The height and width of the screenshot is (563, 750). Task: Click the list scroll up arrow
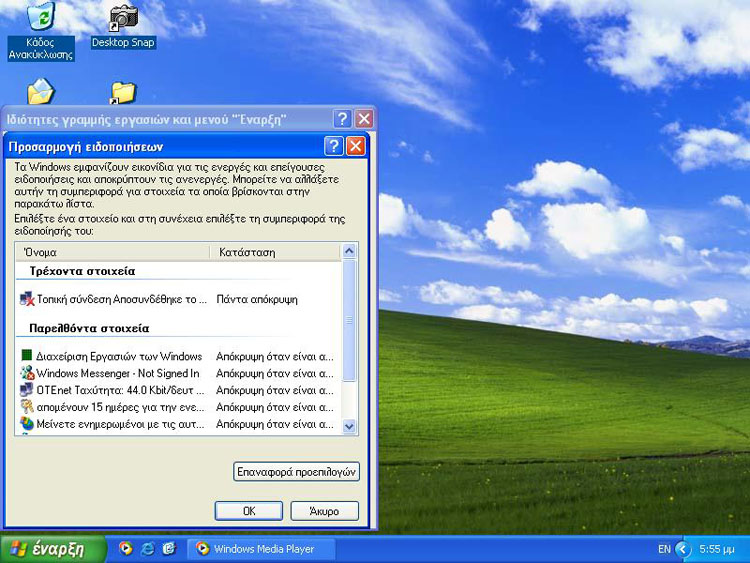(x=349, y=251)
